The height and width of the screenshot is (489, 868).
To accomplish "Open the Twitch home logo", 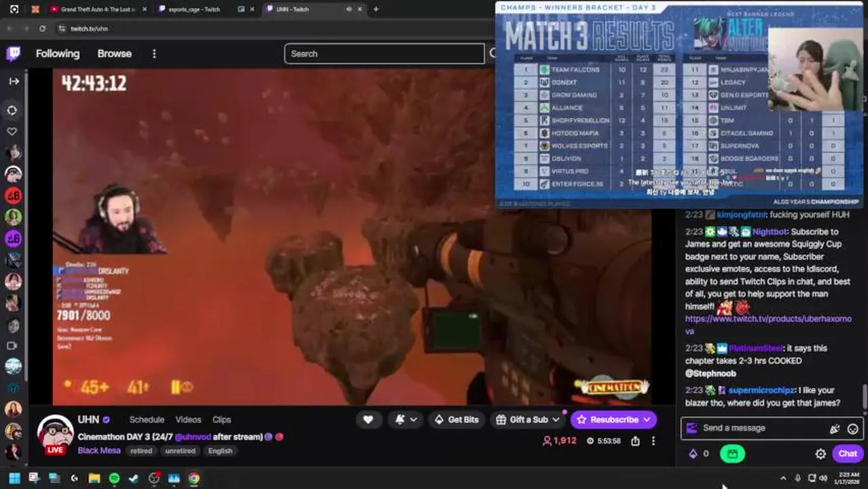I will pos(13,54).
